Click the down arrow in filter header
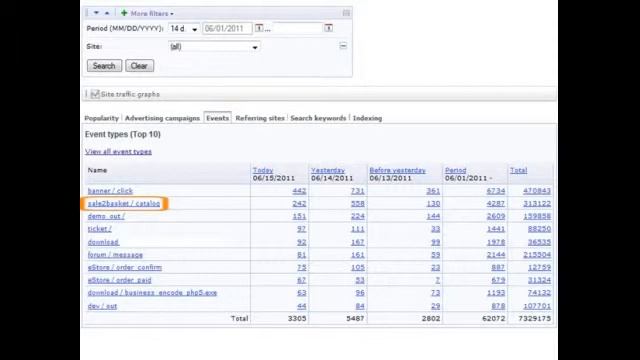The image size is (640, 360). click(x=96, y=13)
